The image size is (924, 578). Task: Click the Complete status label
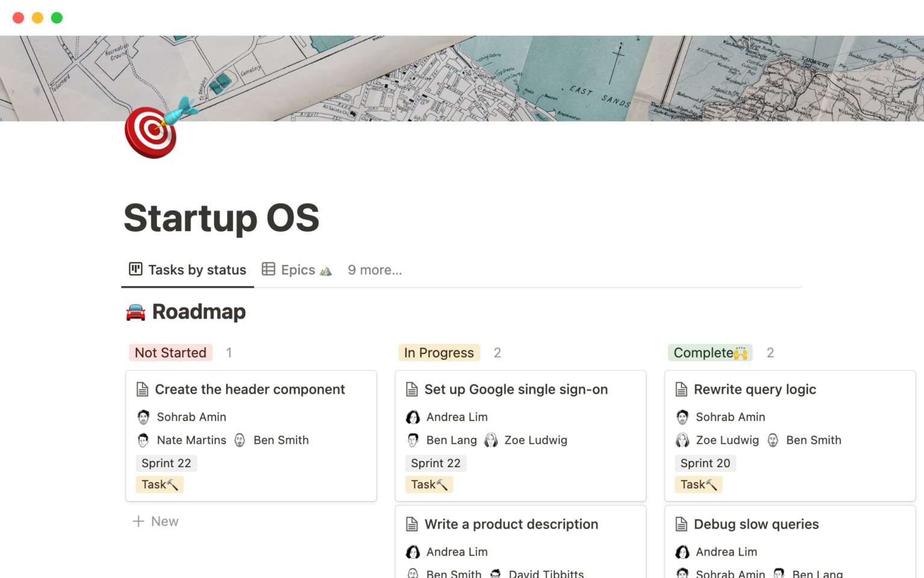coord(709,352)
